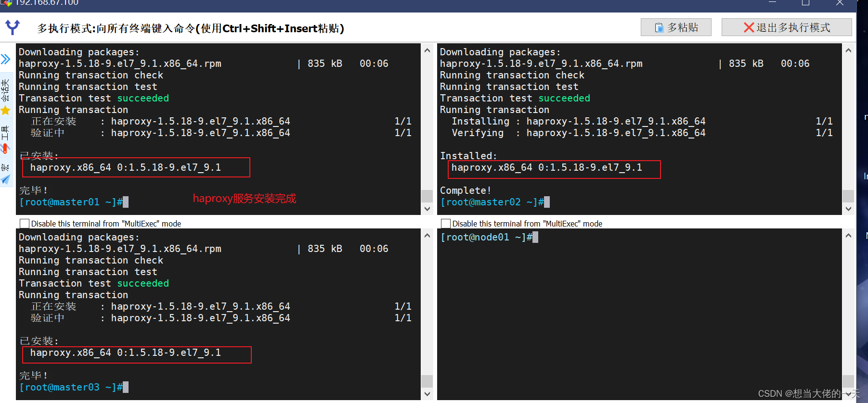Click scroll-down arrow of master01 terminal
This screenshot has height=403, width=868.
click(x=427, y=209)
